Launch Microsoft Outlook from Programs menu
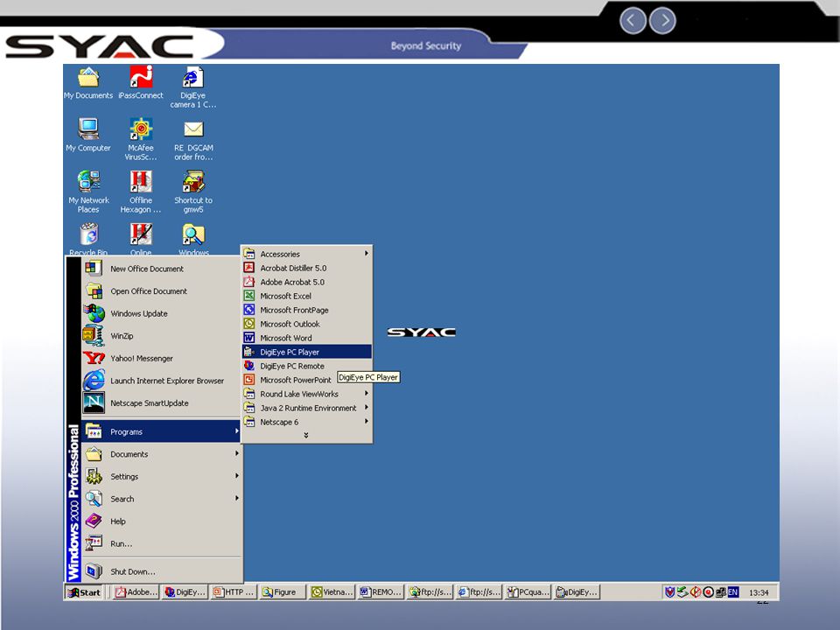Screen dimensions: 840x630 306,324
